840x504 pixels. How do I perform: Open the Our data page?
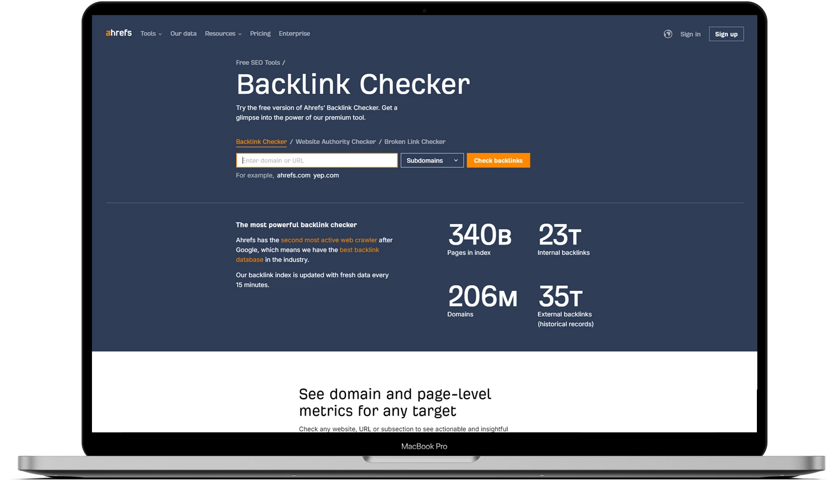[x=183, y=34]
